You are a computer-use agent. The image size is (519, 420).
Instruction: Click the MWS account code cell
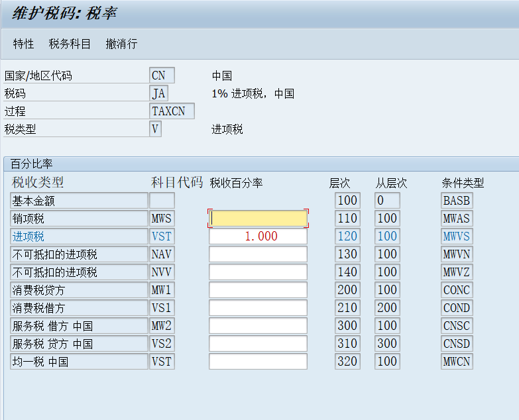(162, 218)
